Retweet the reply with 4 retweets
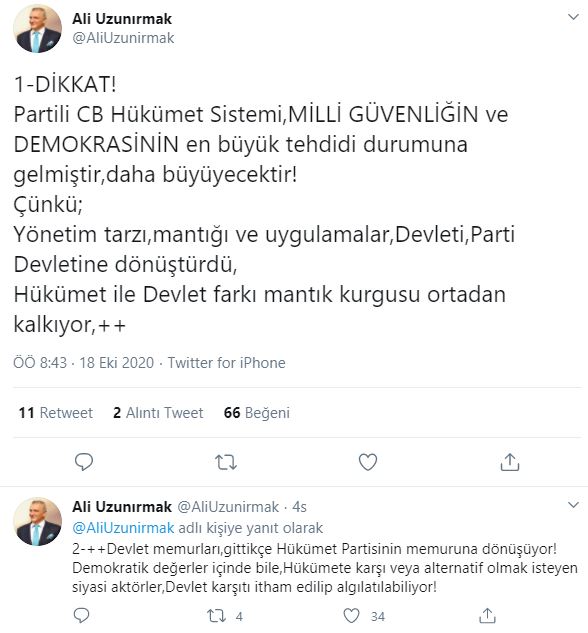This screenshot has width=588, height=633. [x=216, y=616]
